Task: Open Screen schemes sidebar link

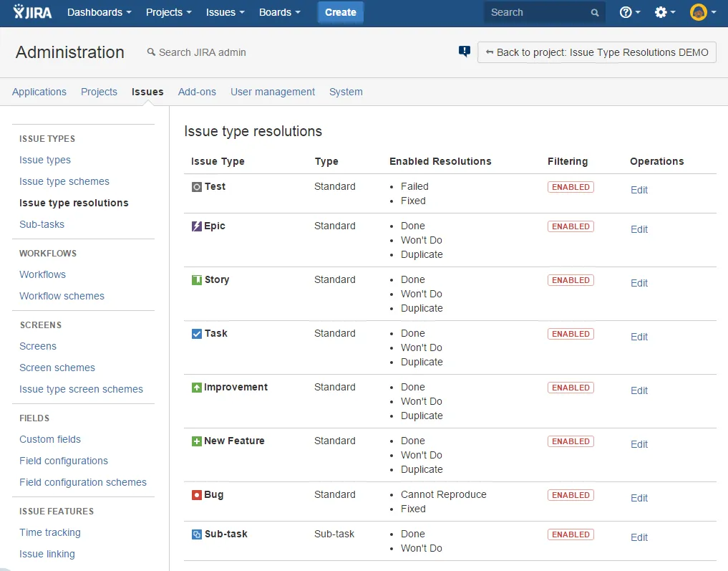Action: coord(57,368)
